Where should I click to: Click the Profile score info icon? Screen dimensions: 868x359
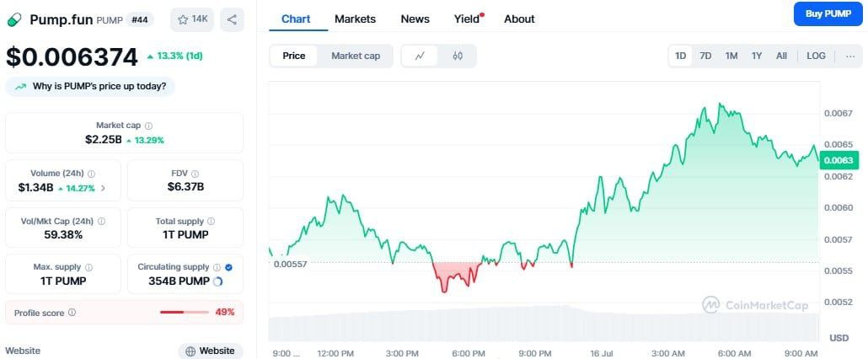coord(72,313)
